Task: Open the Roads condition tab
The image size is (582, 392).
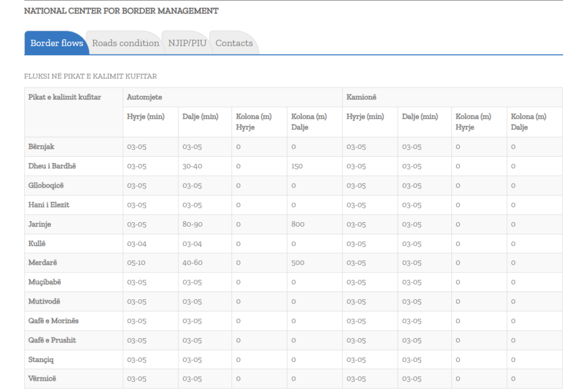Action: pyautogui.click(x=126, y=43)
